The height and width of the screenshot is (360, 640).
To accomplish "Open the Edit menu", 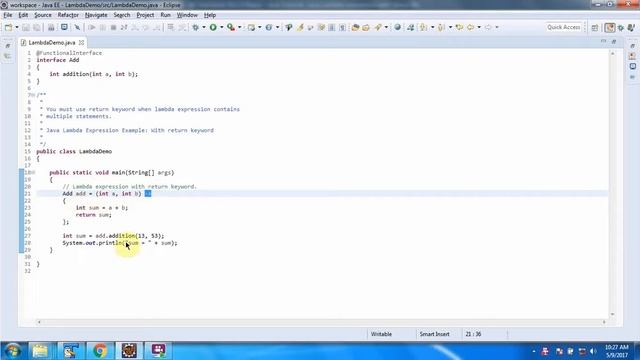I will pyautogui.click(x=23, y=15).
